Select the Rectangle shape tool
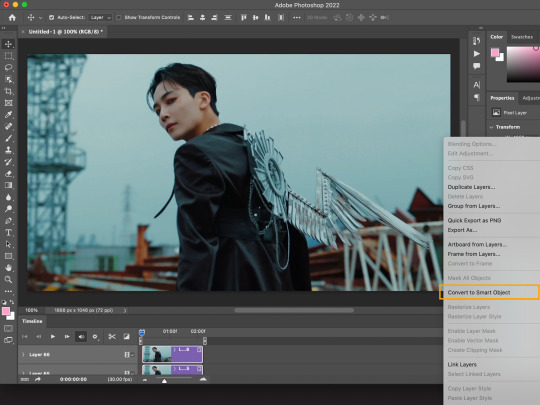The width and height of the screenshot is (540, 405). click(8, 256)
